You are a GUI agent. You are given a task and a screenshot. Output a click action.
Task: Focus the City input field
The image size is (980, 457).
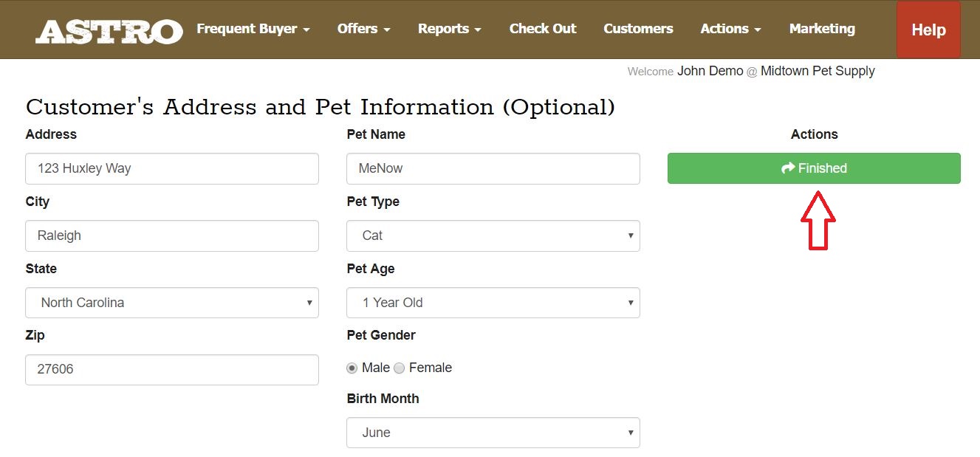pos(171,236)
